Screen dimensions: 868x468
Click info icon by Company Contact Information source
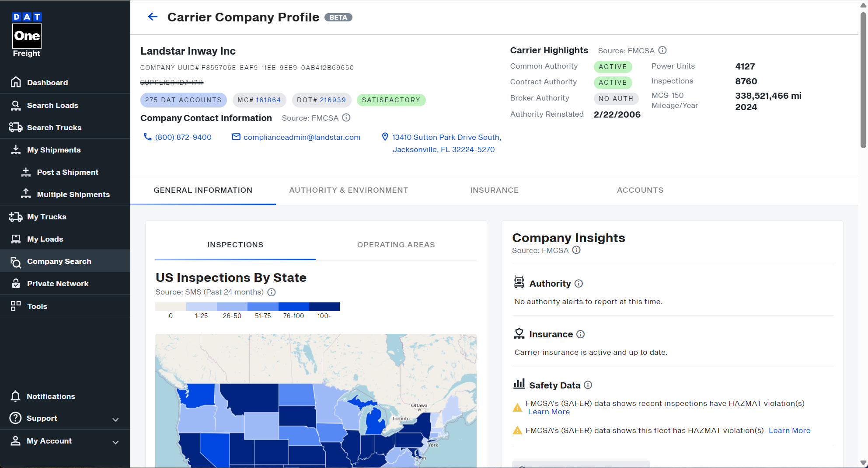[346, 118]
